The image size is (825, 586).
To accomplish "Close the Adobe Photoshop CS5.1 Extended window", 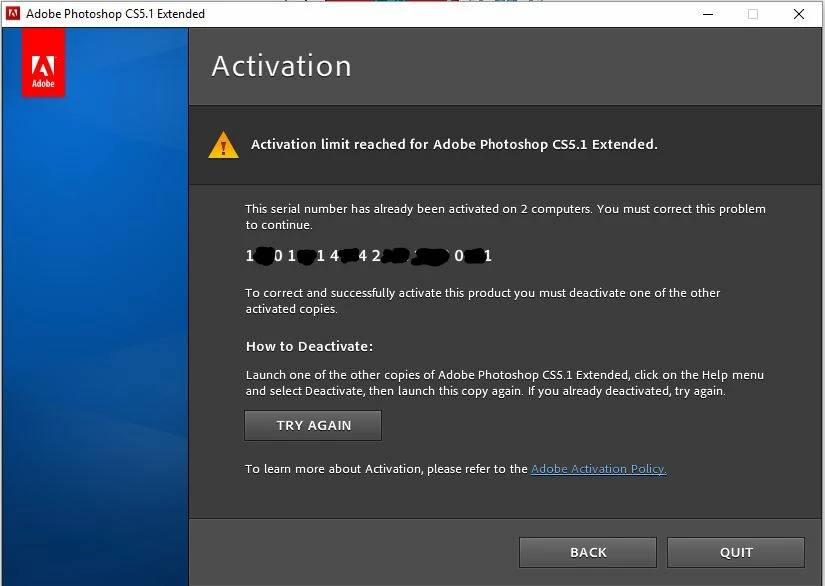I will 799,14.
